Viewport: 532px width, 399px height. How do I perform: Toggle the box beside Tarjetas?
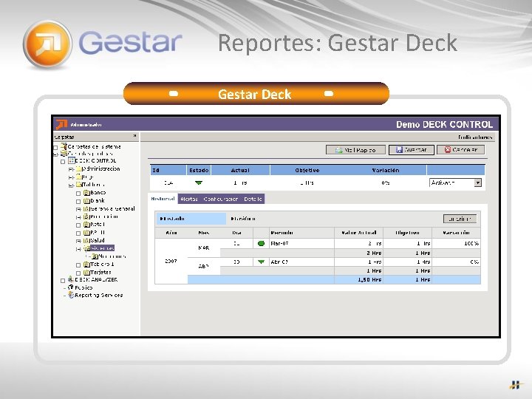point(78,273)
